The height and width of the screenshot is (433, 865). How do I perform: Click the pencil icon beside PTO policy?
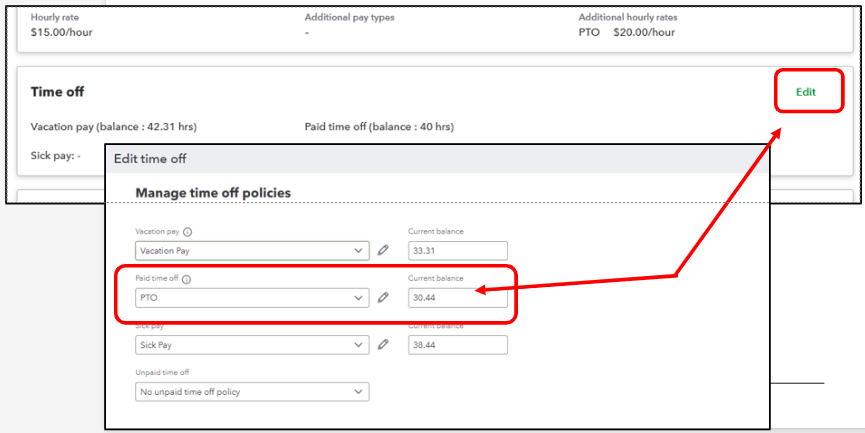click(383, 298)
